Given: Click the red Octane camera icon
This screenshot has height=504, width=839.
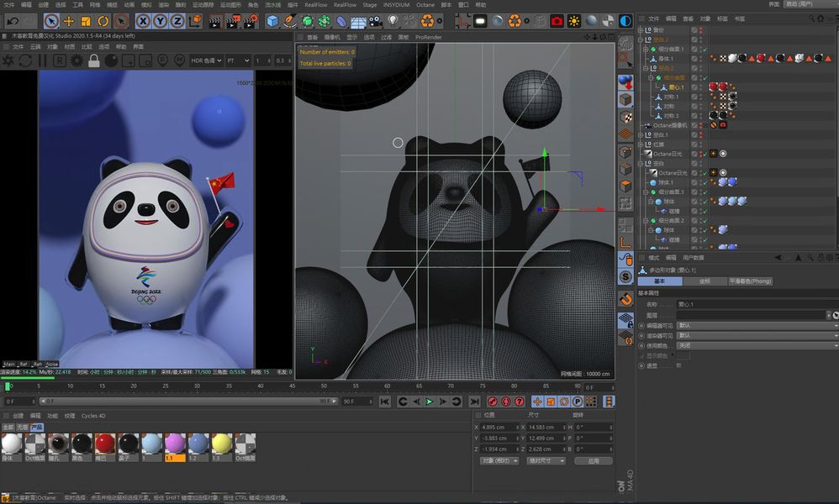Looking at the screenshot, I should click(x=557, y=21).
